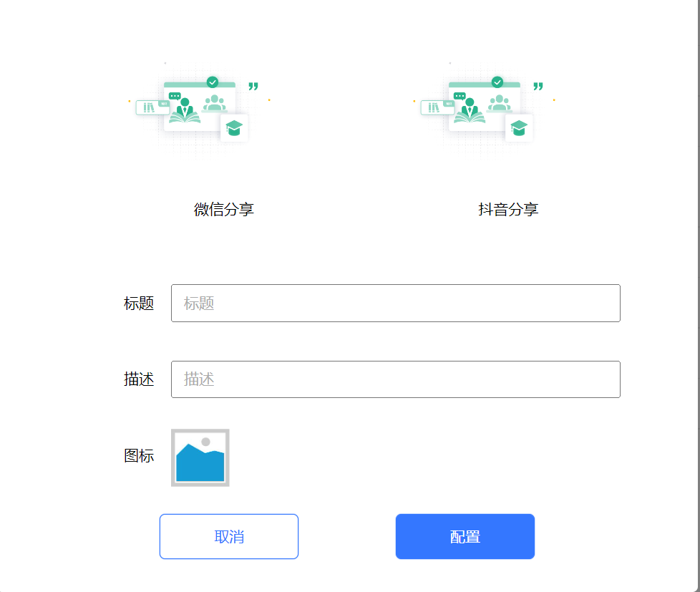
Task: Click the 描述 field label
Action: (x=139, y=379)
